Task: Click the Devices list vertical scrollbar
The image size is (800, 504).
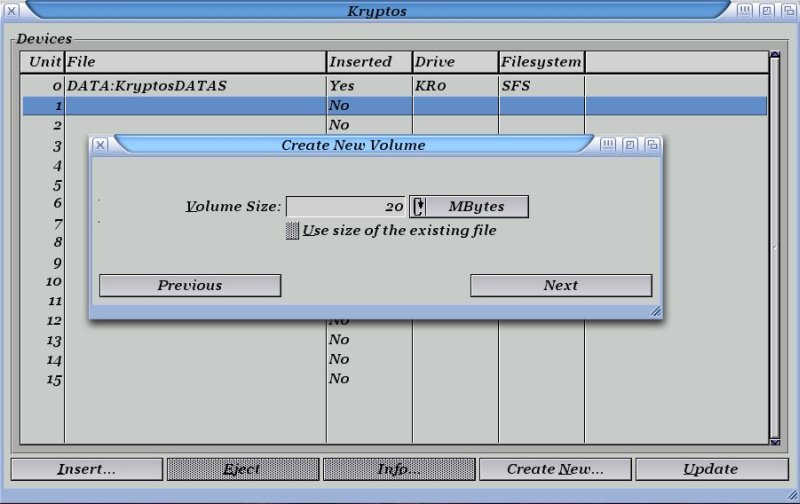Action: tap(774, 247)
